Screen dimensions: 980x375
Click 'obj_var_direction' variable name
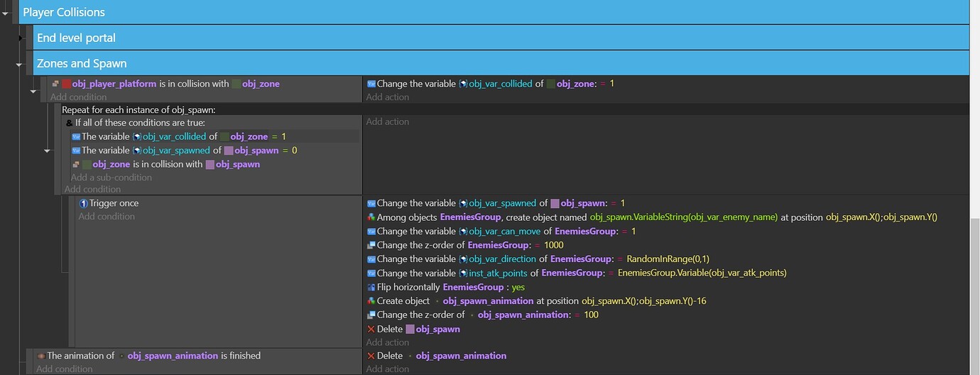click(502, 259)
